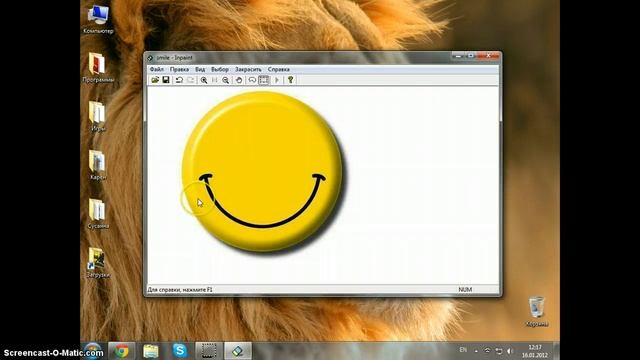Show hidden tray icons arrow
Image resolution: width=640 pixels, height=360 pixels.
coord(476,351)
